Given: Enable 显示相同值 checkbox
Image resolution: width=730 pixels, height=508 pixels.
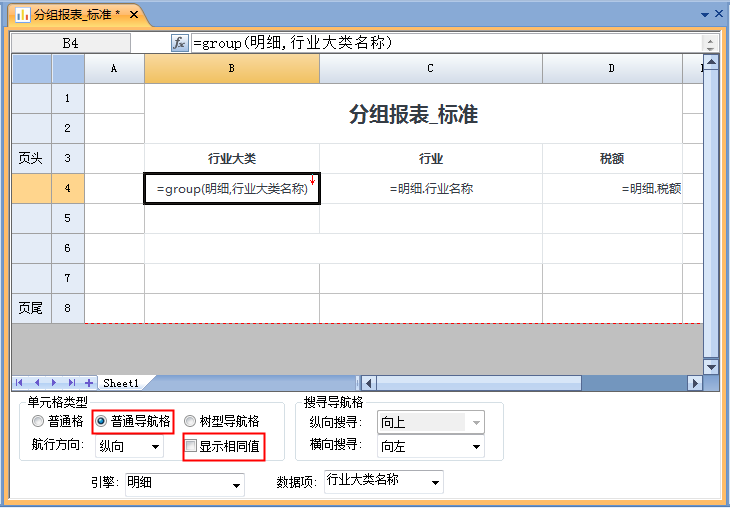Looking at the screenshot, I should tap(191, 446).
